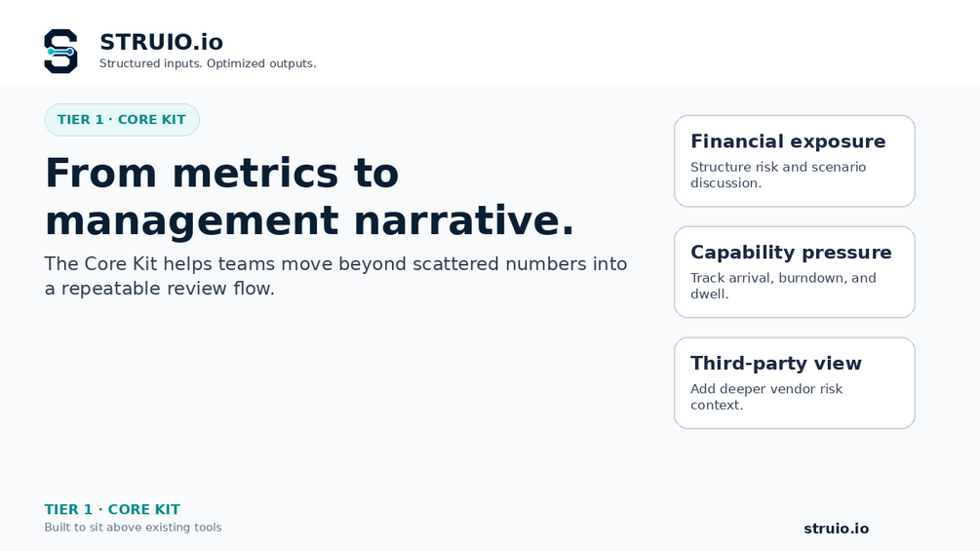
Task: Click the TIER 1 · CORE KIT pill badge
Action: (x=122, y=120)
